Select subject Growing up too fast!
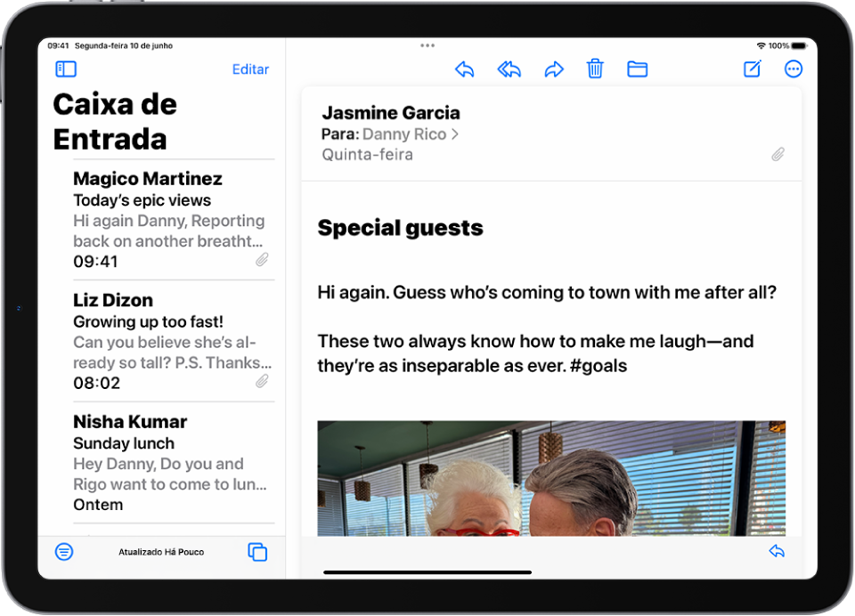The height and width of the screenshot is (616, 855). (149, 321)
